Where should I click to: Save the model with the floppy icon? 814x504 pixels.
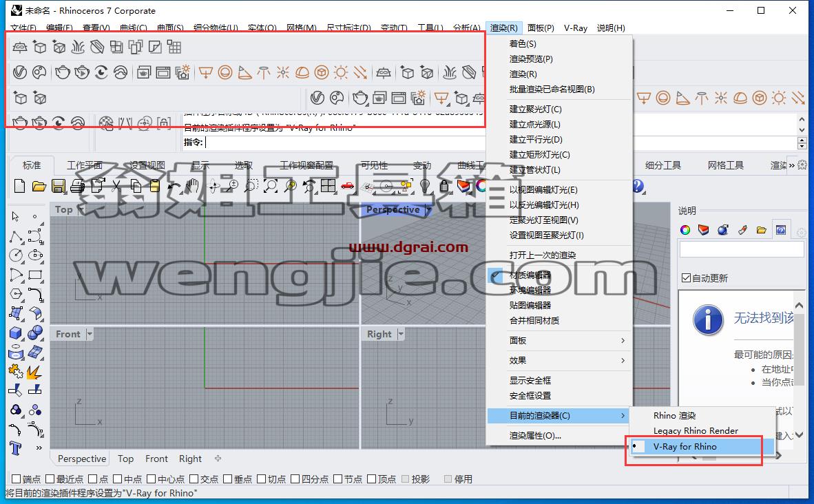(x=58, y=186)
